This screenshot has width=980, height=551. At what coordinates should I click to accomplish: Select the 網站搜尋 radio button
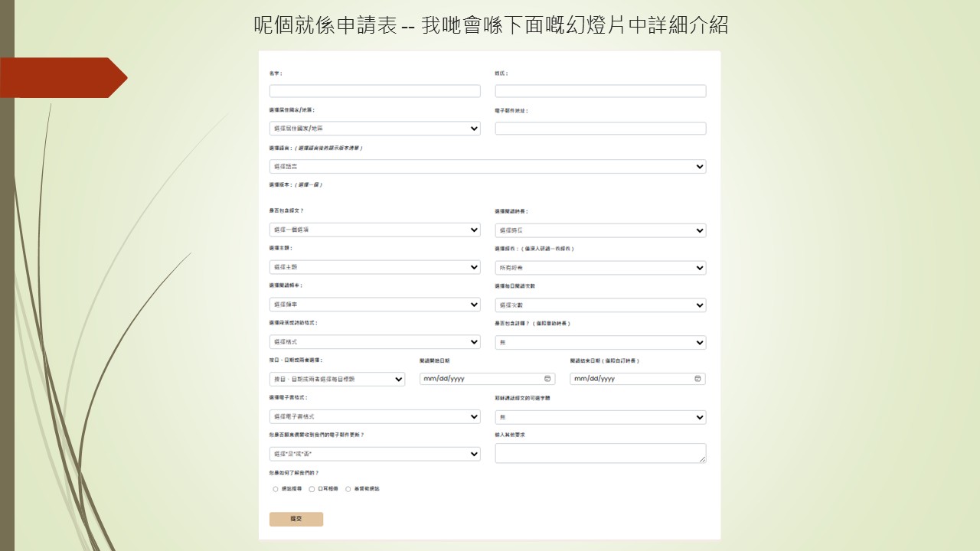(276, 489)
